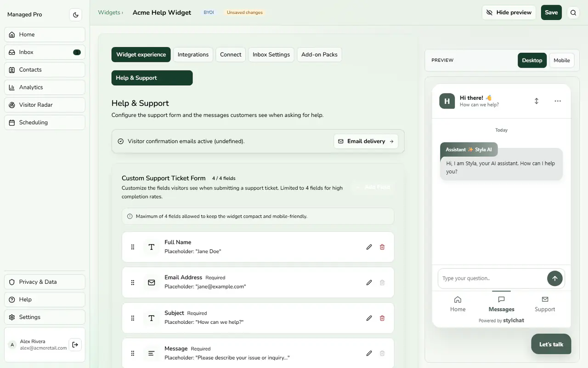Open the Help sidebar item
Screen dimensions: 588x368
tap(45, 299)
